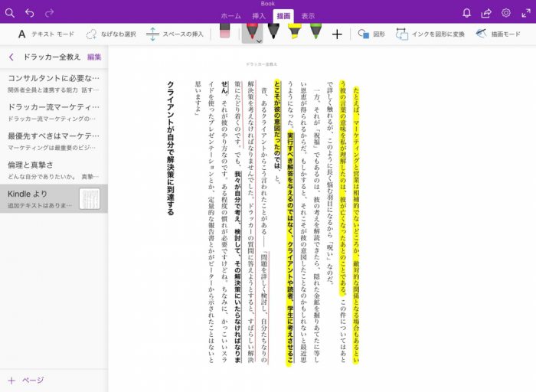Select the yellow highlighter tool
This screenshot has width=536, height=392.
[x=294, y=31]
